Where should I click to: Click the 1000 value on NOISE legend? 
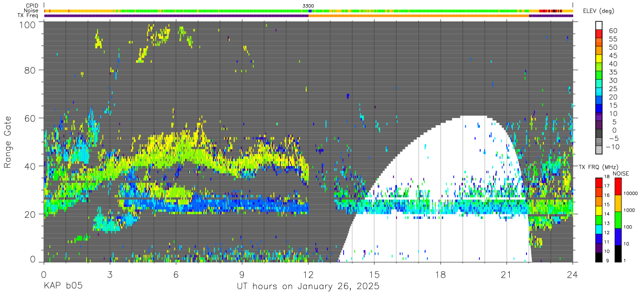click(629, 210)
